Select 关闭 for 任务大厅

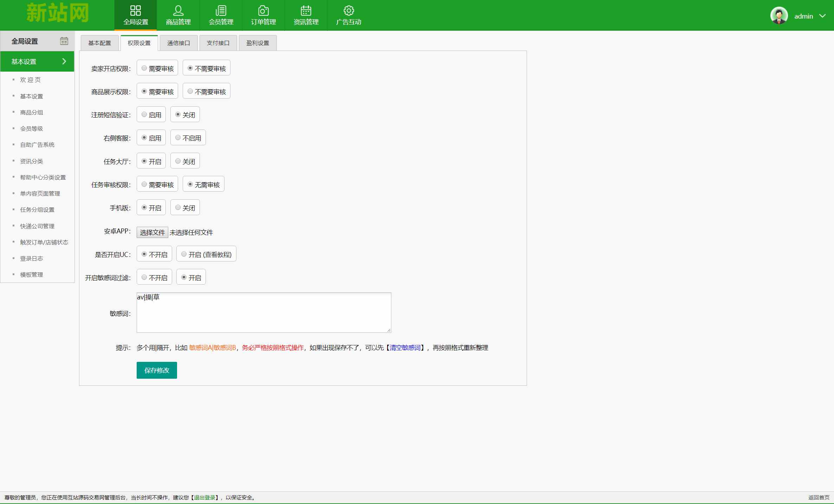pyautogui.click(x=178, y=161)
